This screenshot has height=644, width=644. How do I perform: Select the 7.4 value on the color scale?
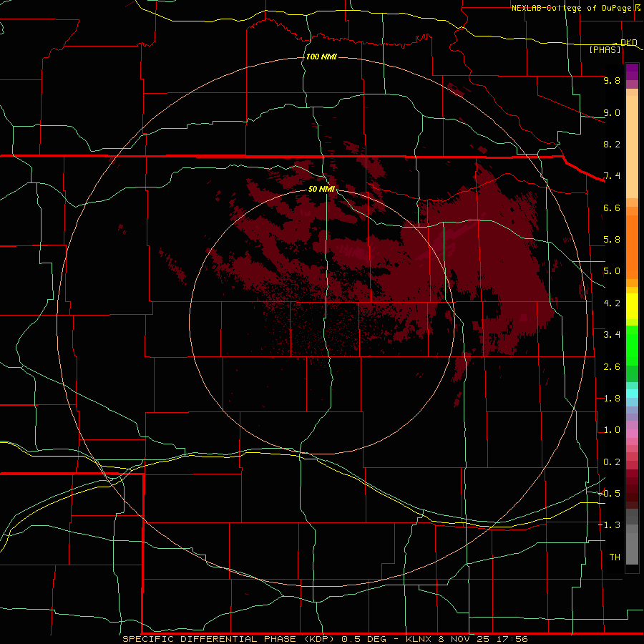(x=612, y=176)
